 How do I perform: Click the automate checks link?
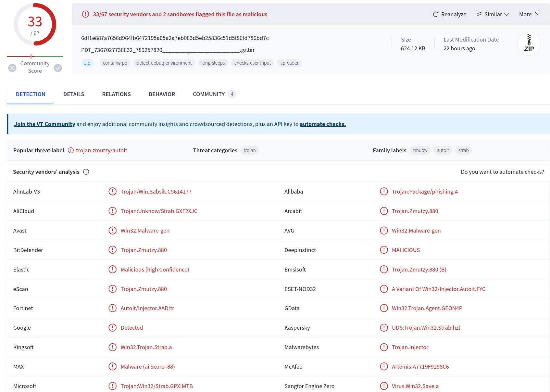(323, 124)
